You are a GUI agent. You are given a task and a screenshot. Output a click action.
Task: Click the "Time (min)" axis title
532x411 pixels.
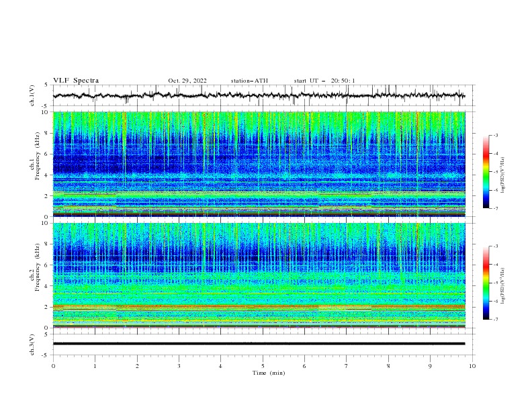pos(269,373)
